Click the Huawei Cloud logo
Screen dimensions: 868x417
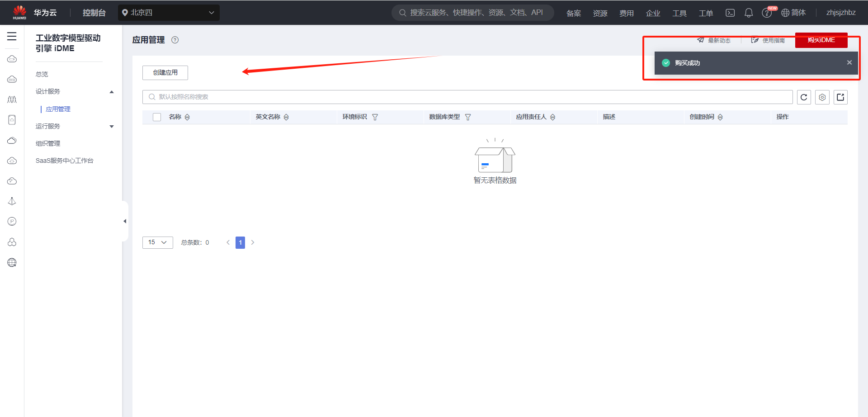point(20,12)
